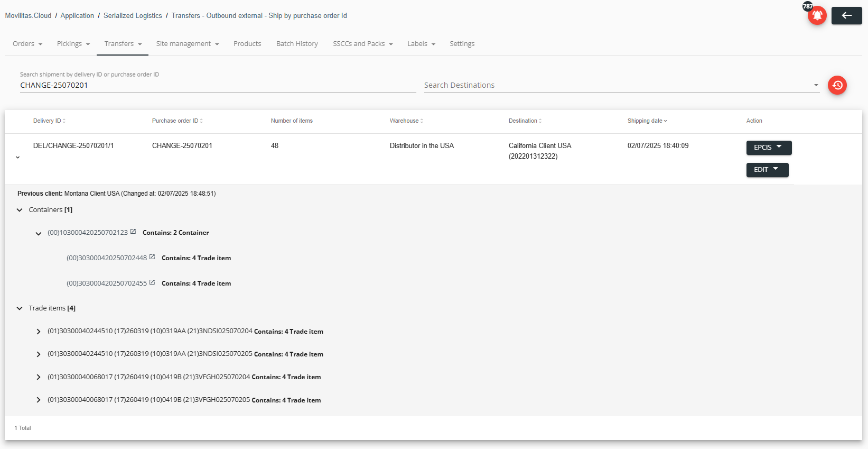
Task: Collapse the Containers [1] section
Action: coord(20,210)
